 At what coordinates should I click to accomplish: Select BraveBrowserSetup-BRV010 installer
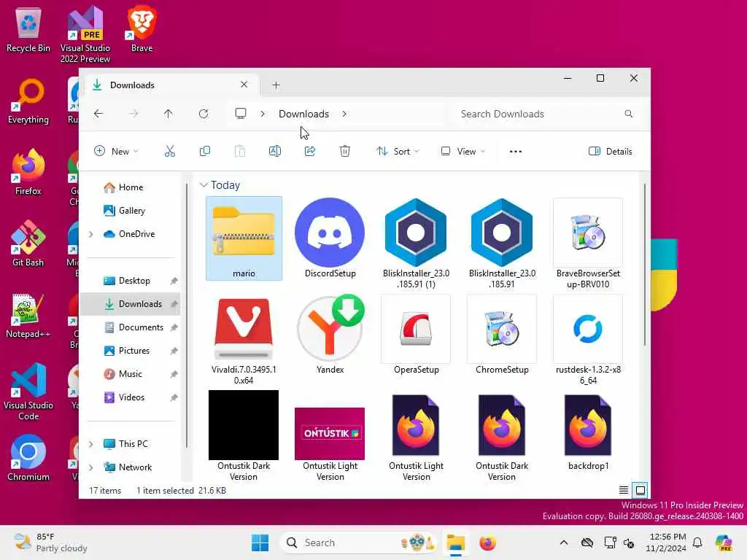click(x=588, y=244)
